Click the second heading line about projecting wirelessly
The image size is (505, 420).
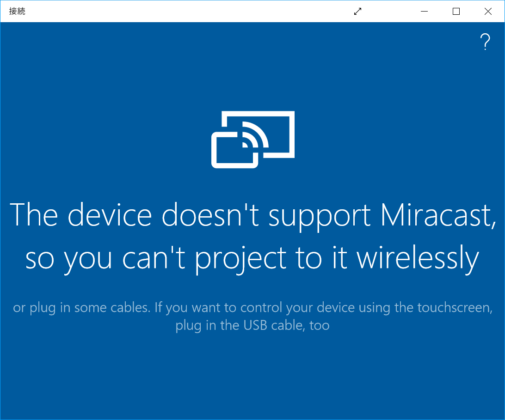(x=252, y=258)
